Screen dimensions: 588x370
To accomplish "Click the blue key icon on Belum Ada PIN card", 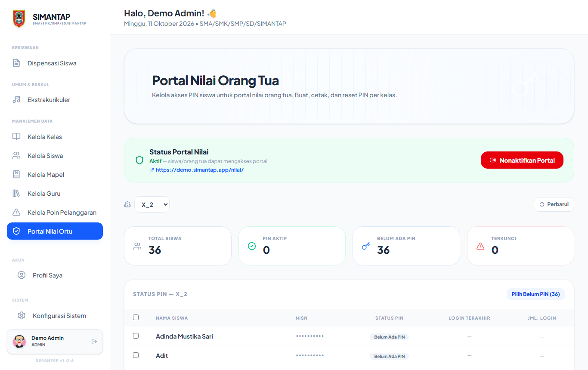I will (366, 246).
